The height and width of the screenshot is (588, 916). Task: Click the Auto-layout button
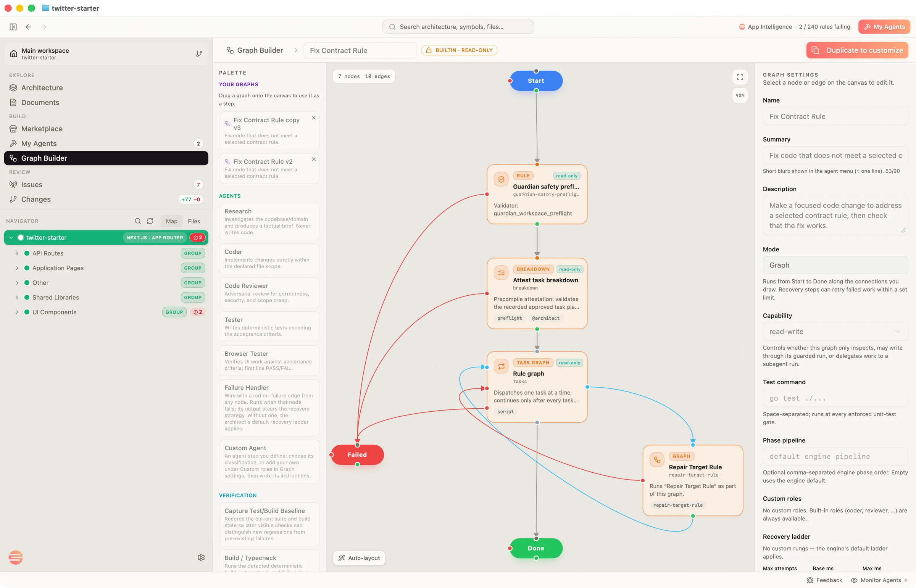(359, 558)
